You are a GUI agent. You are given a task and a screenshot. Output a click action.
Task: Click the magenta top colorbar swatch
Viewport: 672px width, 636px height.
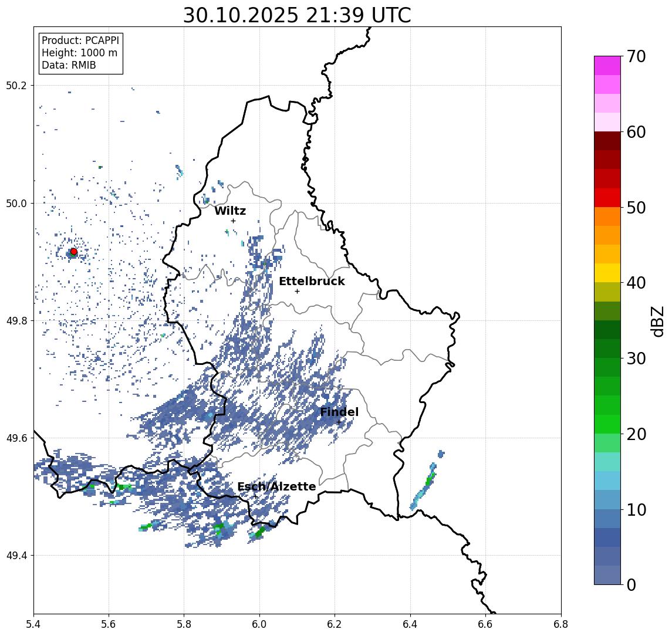(x=607, y=66)
